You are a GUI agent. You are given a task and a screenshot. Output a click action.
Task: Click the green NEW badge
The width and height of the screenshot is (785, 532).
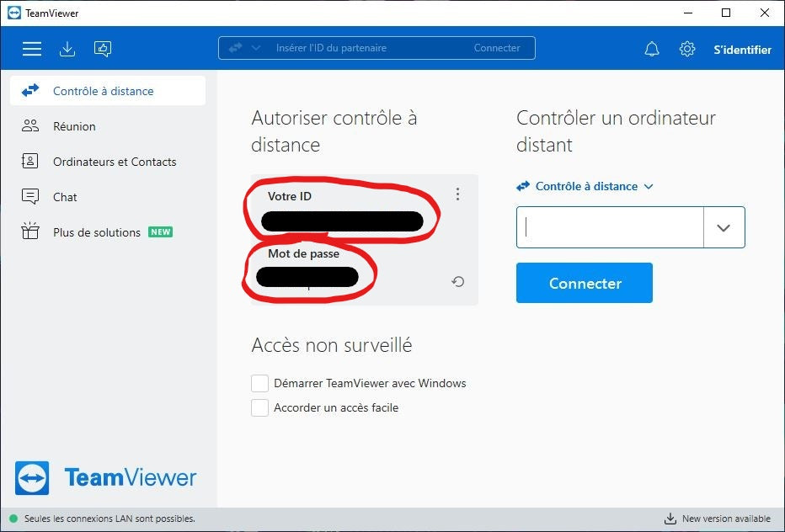tap(160, 232)
